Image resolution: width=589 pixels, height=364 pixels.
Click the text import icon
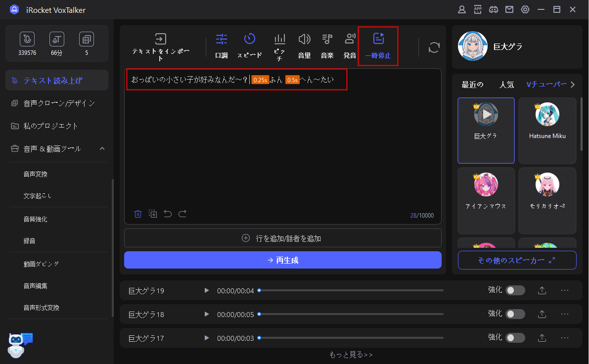point(160,39)
